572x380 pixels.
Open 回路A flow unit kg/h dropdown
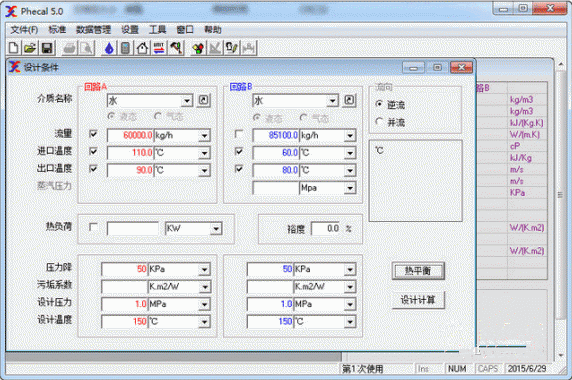point(204,136)
